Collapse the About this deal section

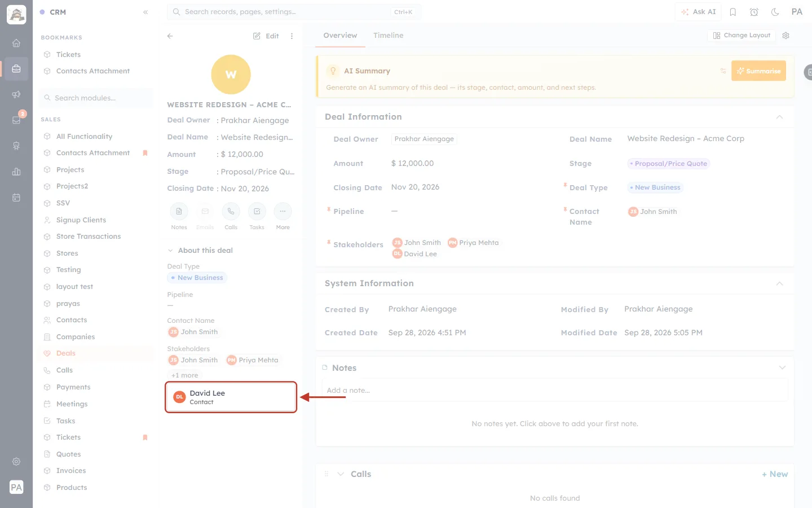[170, 251]
